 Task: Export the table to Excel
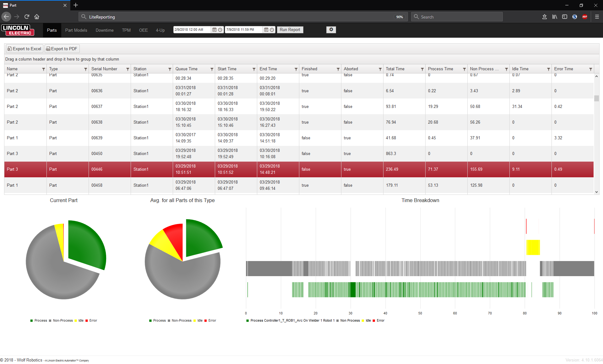point(24,49)
